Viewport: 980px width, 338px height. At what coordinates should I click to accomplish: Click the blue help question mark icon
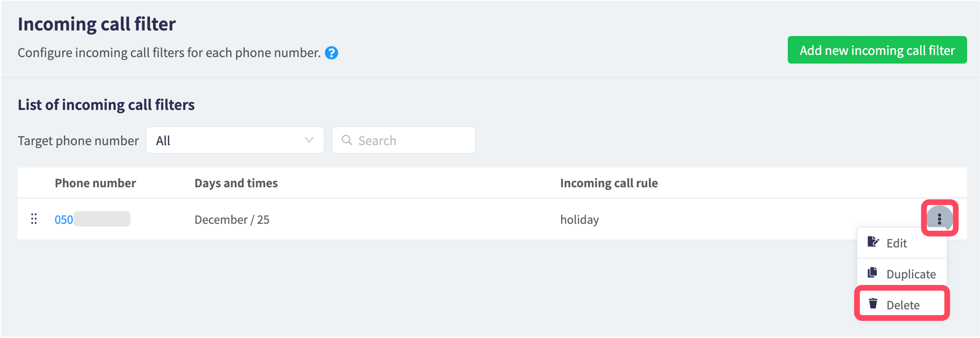[331, 53]
